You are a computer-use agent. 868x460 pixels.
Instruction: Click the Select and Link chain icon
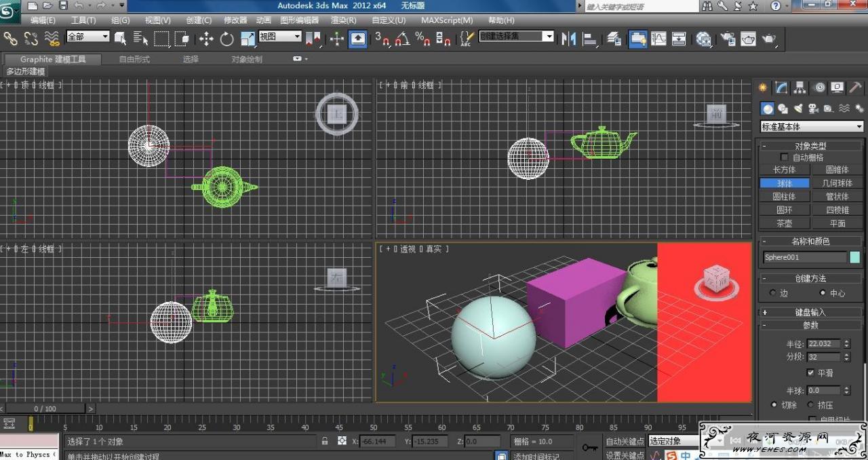10,39
